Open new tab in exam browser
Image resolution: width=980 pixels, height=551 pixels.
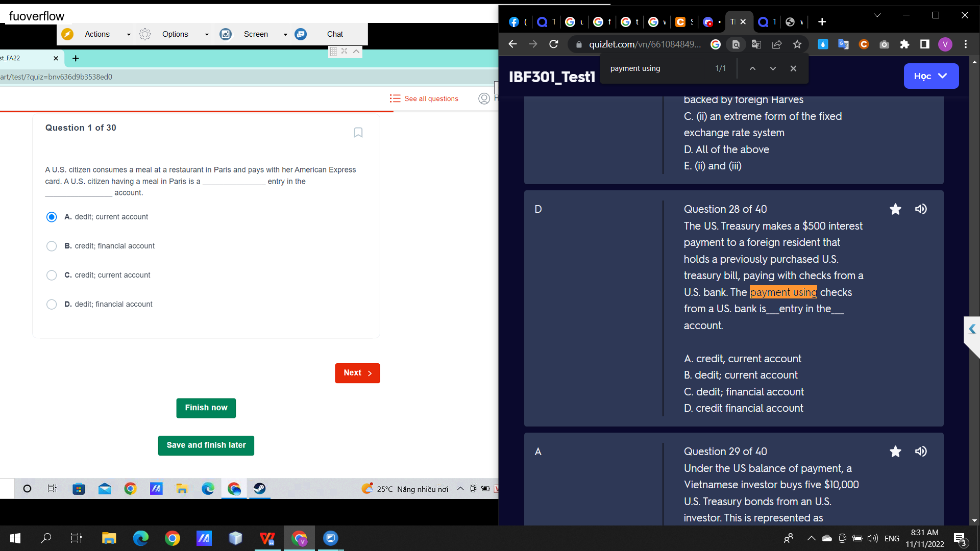pyautogui.click(x=76, y=58)
